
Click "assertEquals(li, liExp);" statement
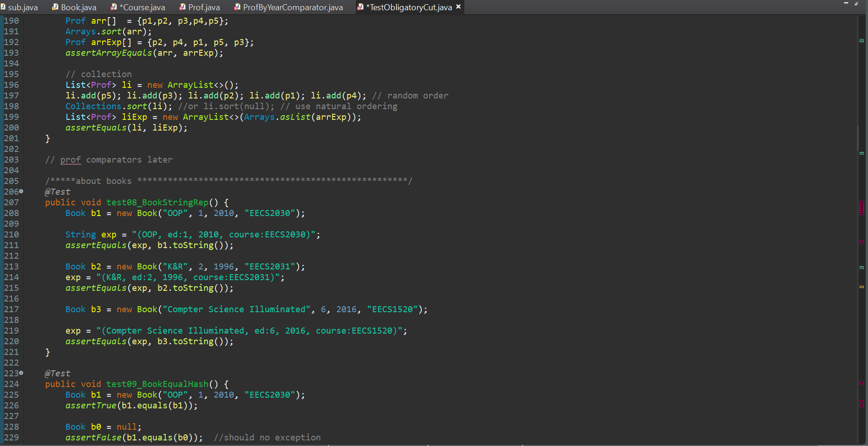[x=126, y=128]
